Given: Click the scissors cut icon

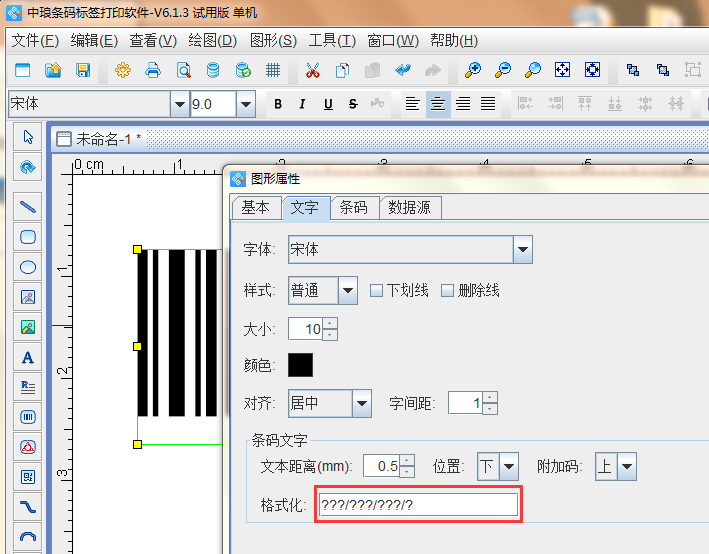Looking at the screenshot, I should click(312, 70).
